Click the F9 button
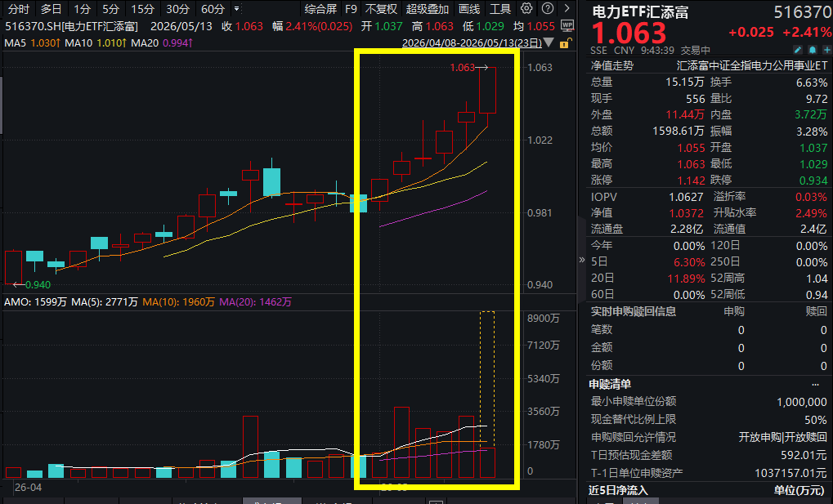The image size is (833, 504). point(351,9)
